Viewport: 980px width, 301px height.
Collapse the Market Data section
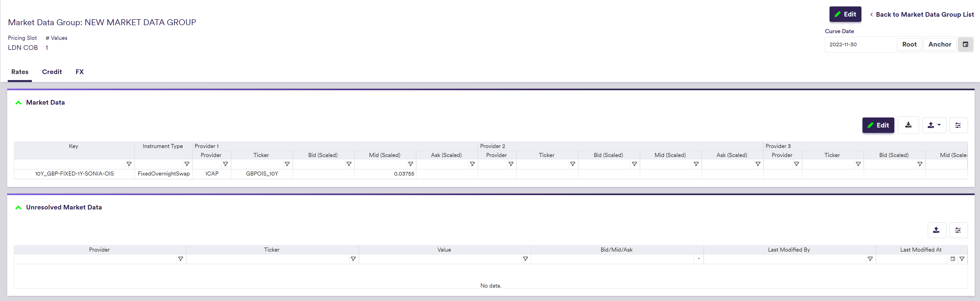pyautogui.click(x=18, y=103)
